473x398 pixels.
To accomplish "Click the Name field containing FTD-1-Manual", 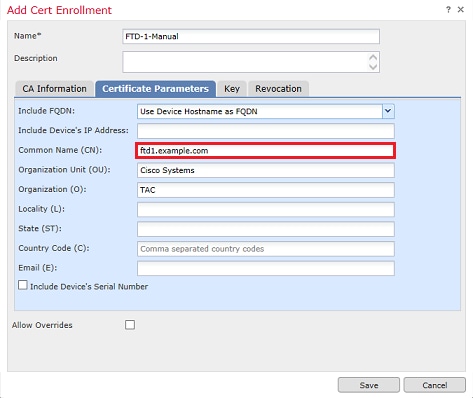I will point(251,36).
